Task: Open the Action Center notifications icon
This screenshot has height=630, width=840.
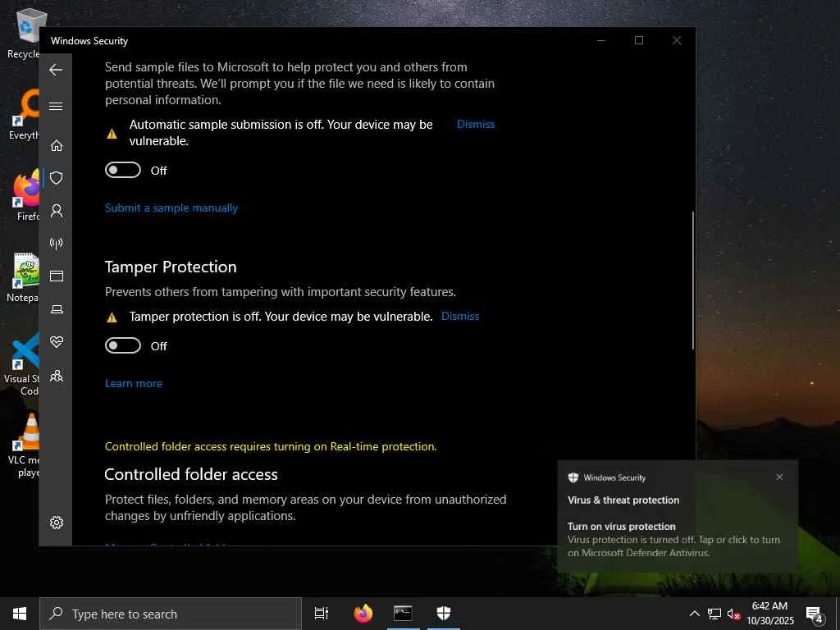Action: point(813,614)
